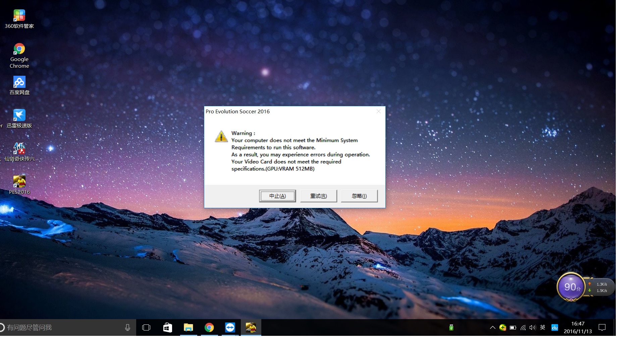Click the Cortana microphone icon
The image size is (644, 362).
pos(127,327)
